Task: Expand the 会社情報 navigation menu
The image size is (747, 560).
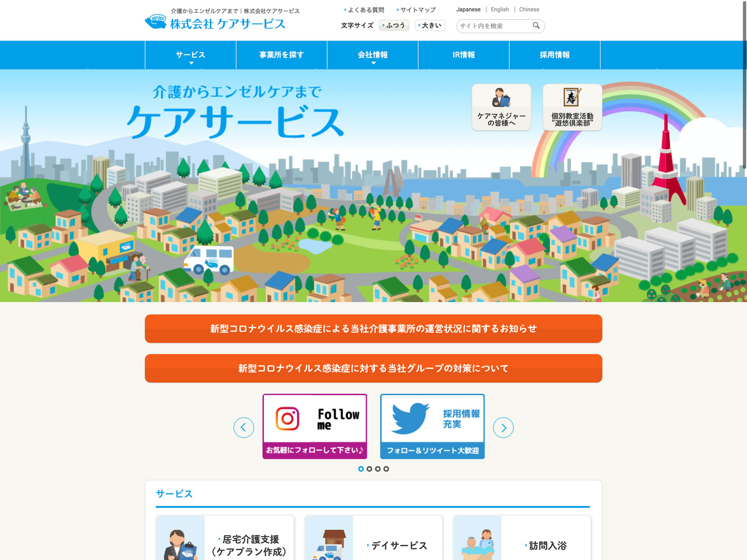Action: click(373, 55)
